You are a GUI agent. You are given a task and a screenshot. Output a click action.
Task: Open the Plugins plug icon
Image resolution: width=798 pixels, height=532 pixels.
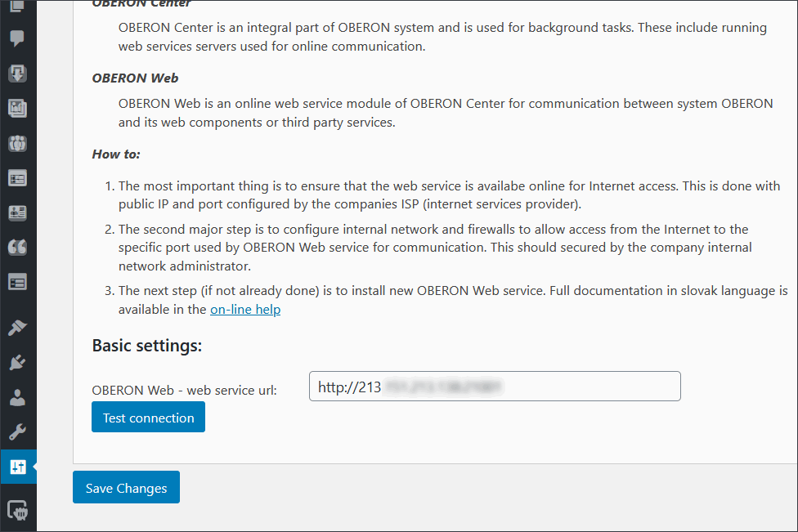(17, 363)
